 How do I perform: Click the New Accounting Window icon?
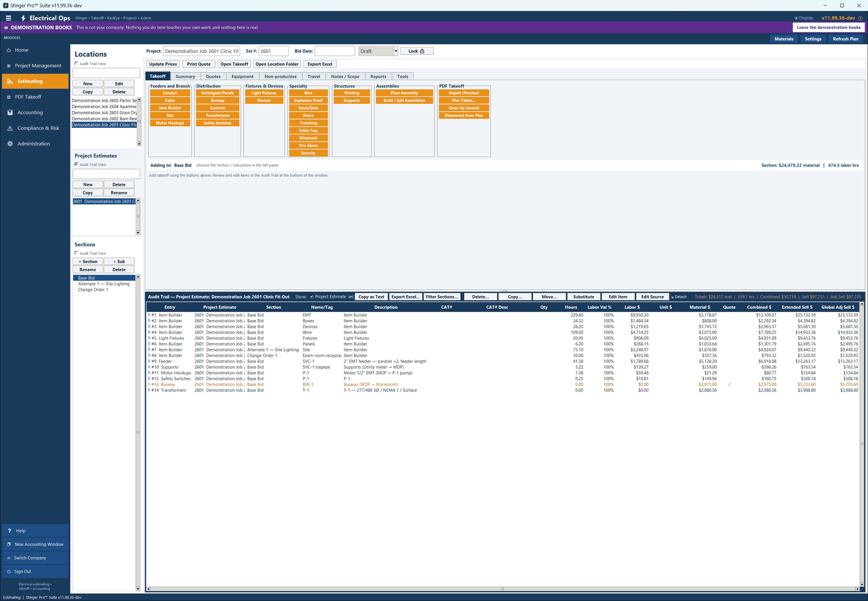[9, 544]
